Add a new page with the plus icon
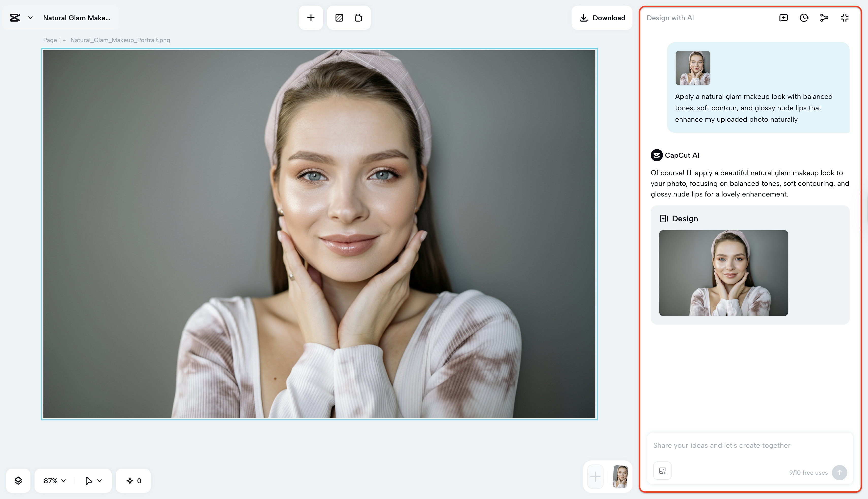 [x=310, y=17]
